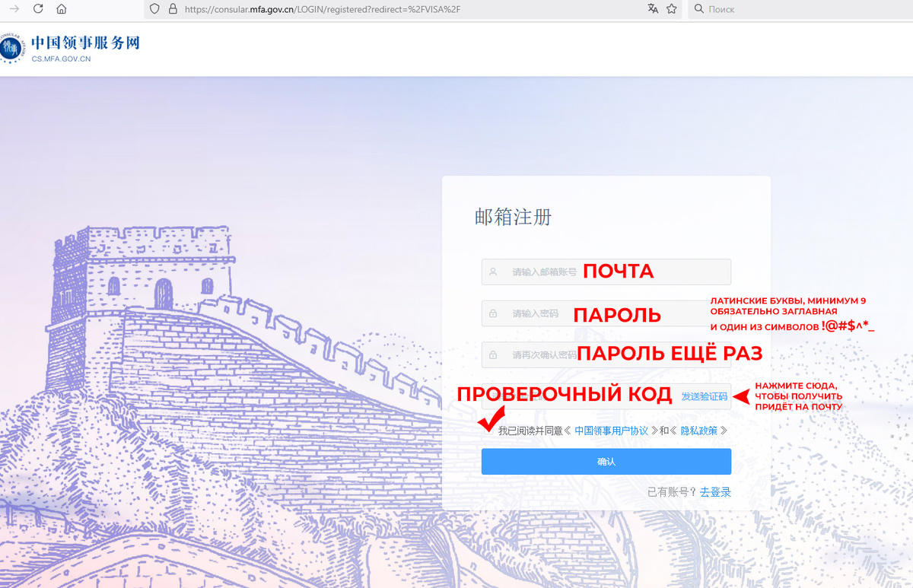This screenshot has height=588, width=913.
Task: Click the 邮箱注册 heading text
Action: pos(513,217)
